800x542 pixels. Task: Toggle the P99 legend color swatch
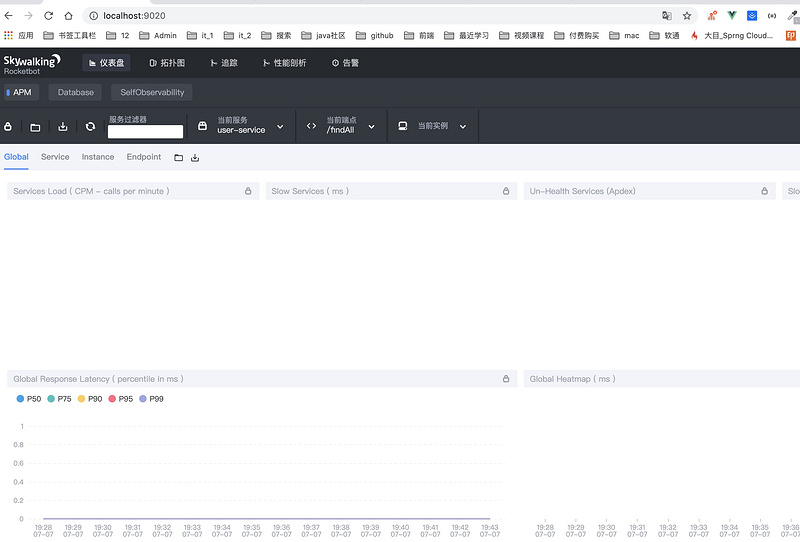click(x=143, y=399)
